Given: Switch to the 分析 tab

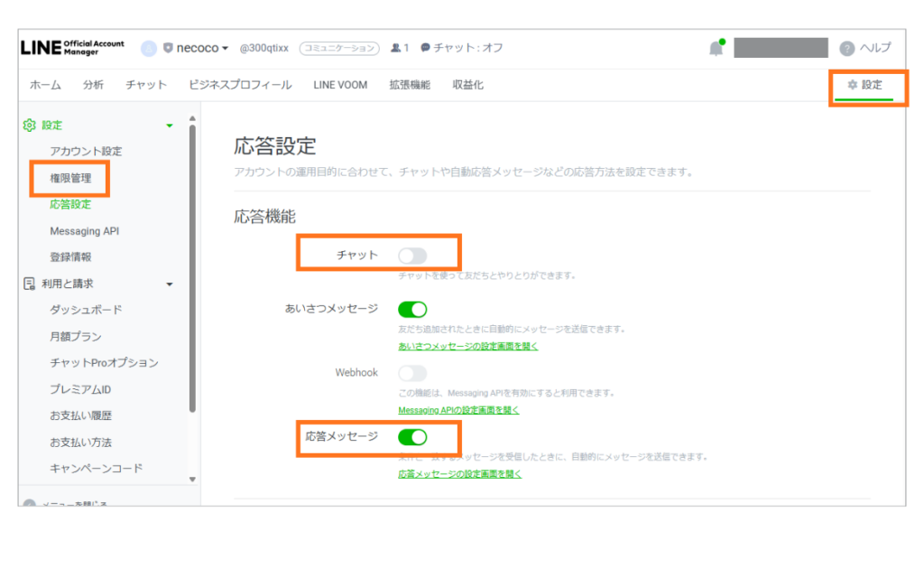Looking at the screenshot, I should pos(93,85).
